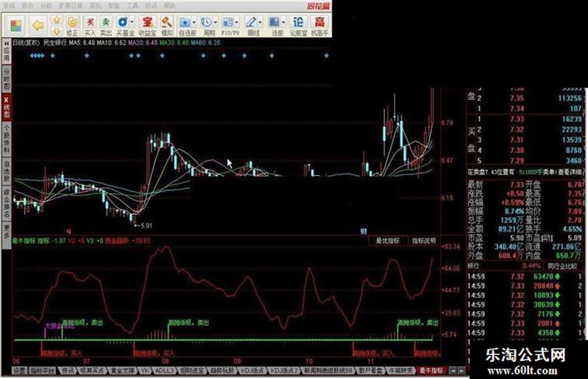This screenshot has height=379, width=588.
Task: Open the 指标平台 button
Action: (42, 371)
